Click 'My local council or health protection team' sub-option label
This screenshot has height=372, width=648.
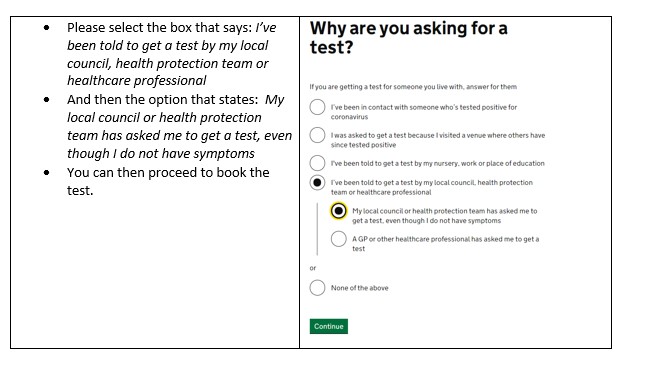(445, 216)
